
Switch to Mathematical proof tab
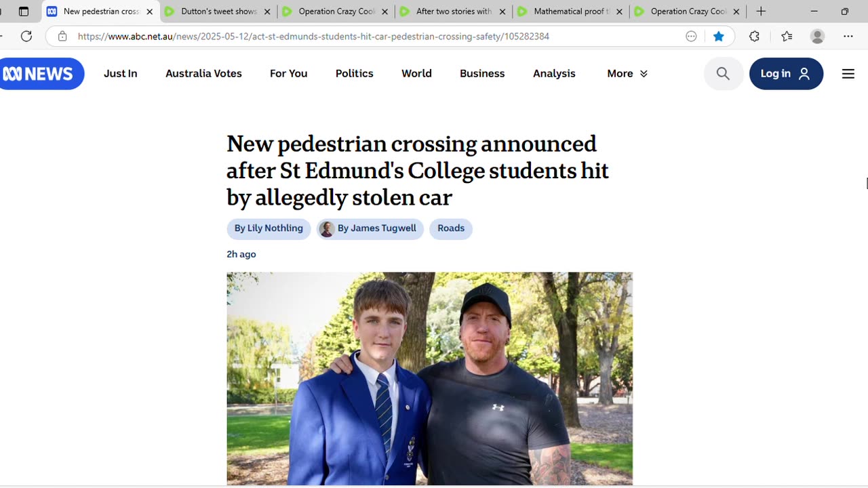[x=570, y=12]
